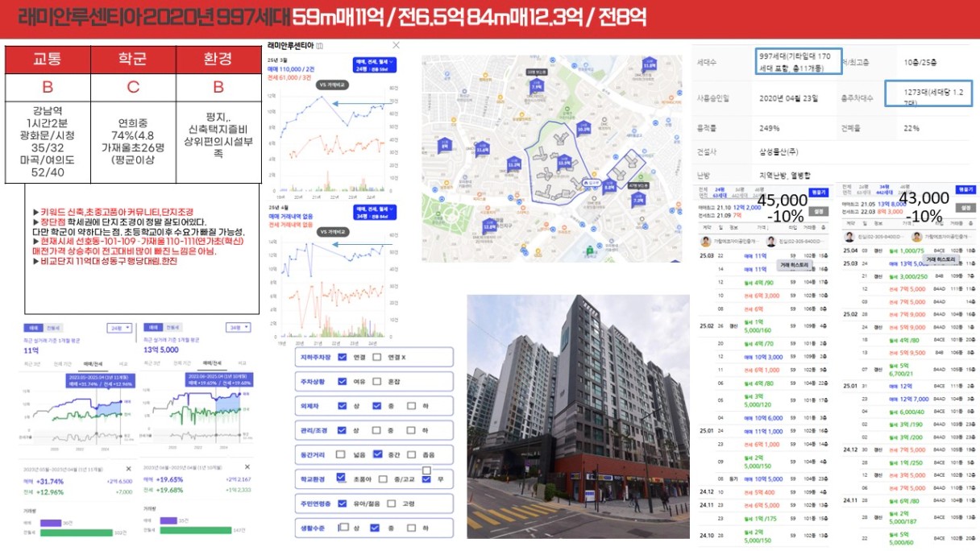Click the apartment building street photo
The height and width of the screenshot is (551, 980).
tap(579, 416)
